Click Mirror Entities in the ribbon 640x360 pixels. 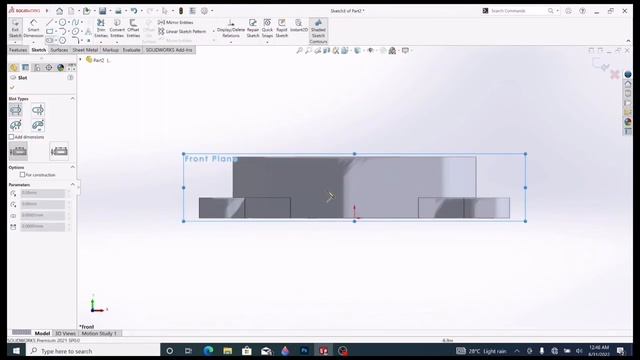(x=176, y=22)
